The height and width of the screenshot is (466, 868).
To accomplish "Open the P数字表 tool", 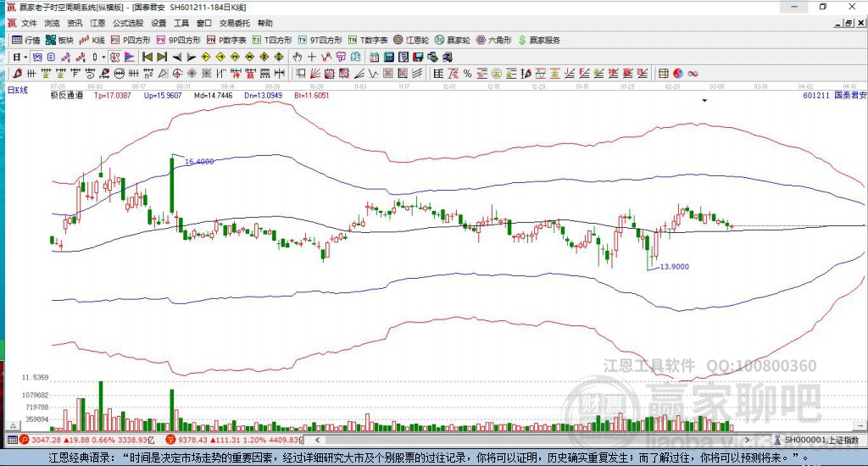I will point(226,40).
